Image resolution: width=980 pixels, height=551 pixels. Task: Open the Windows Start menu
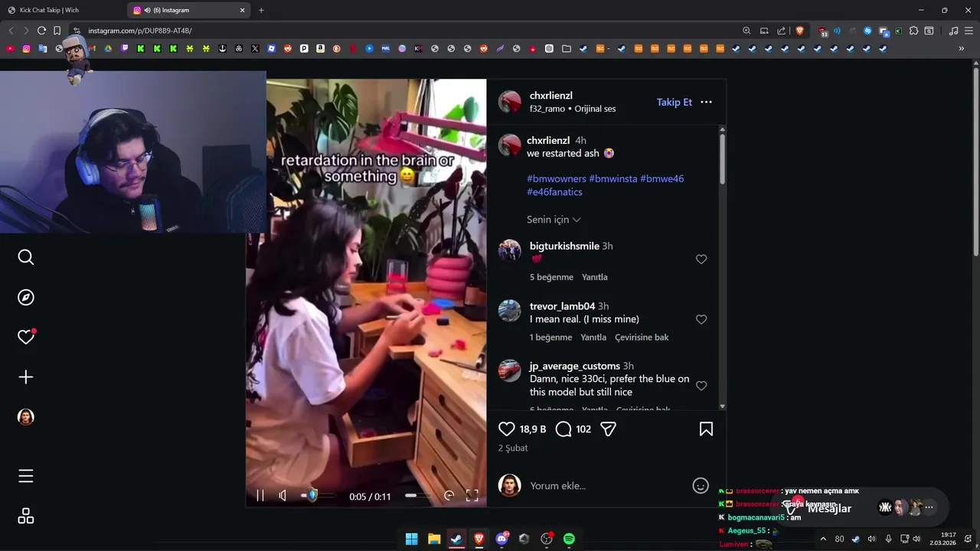click(412, 539)
